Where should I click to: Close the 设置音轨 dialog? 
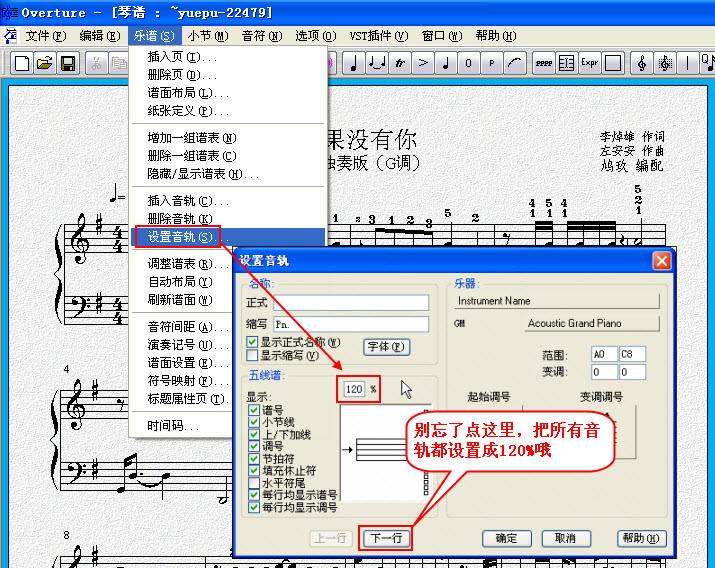pyautogui.click(x=662, y=261)
